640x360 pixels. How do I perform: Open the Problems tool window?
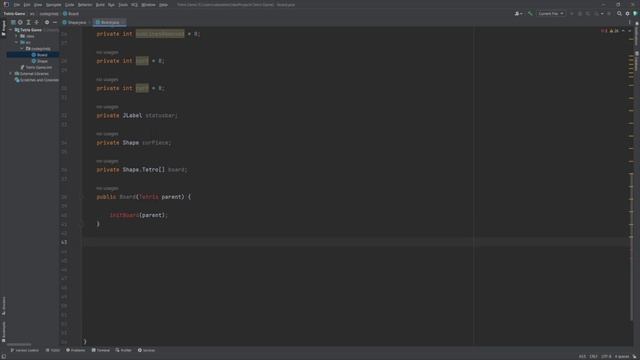pos(76,351)
